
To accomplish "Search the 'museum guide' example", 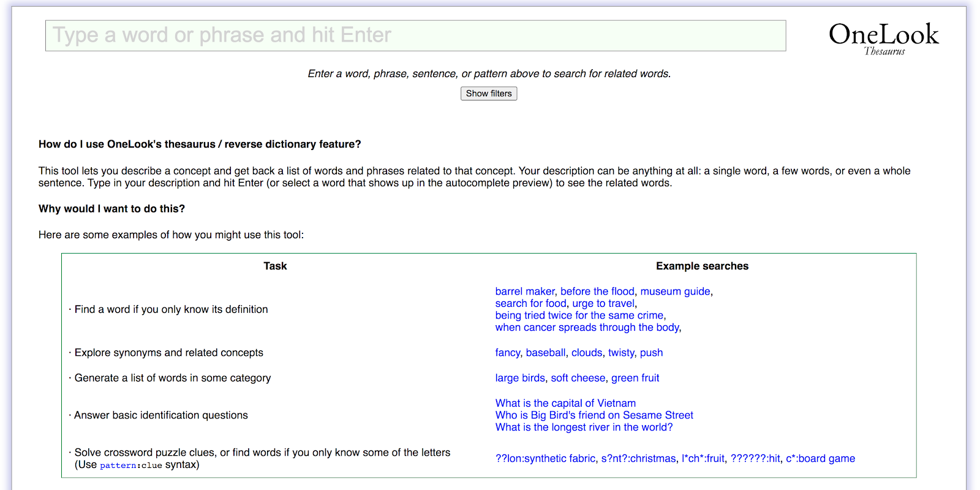I will click(675, 292).
